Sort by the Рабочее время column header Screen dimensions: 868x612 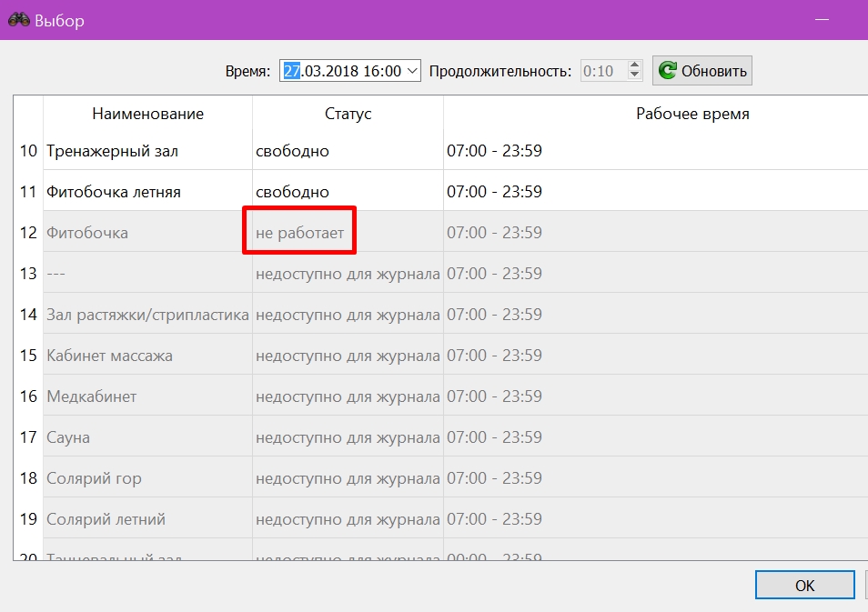[692, 114]
